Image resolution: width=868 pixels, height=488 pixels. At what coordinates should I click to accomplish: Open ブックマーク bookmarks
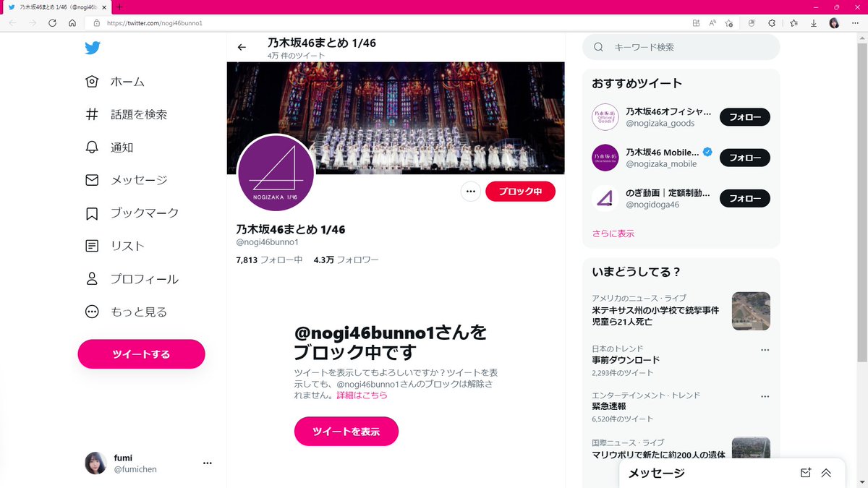(132, 213)
